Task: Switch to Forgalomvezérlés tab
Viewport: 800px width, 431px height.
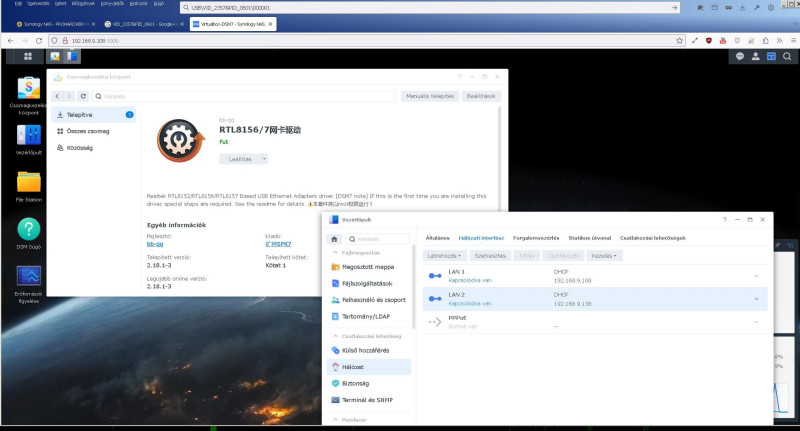Action: 536,238
